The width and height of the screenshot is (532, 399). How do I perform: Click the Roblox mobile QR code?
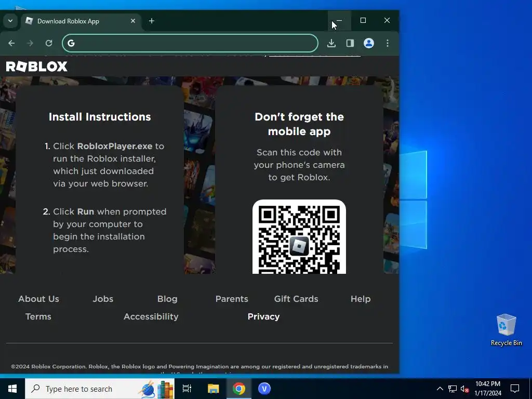[299, 237]
